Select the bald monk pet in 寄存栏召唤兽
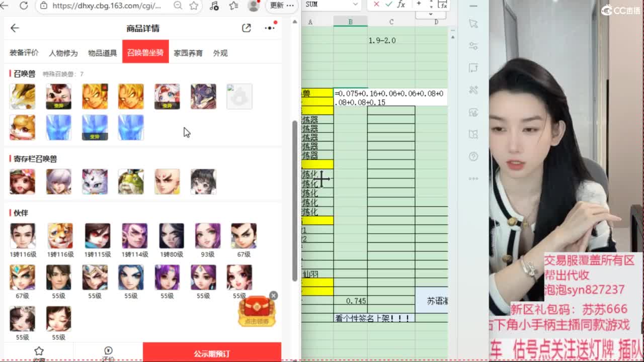The height and width of the screenshot is (362, 644). (167, 182)
